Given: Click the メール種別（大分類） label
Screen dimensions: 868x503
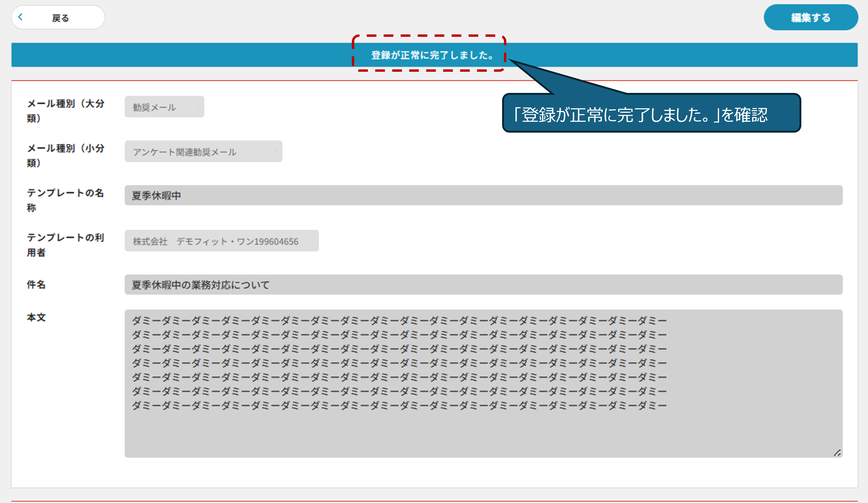Looking at the screenshot, I should click(65, 111).
